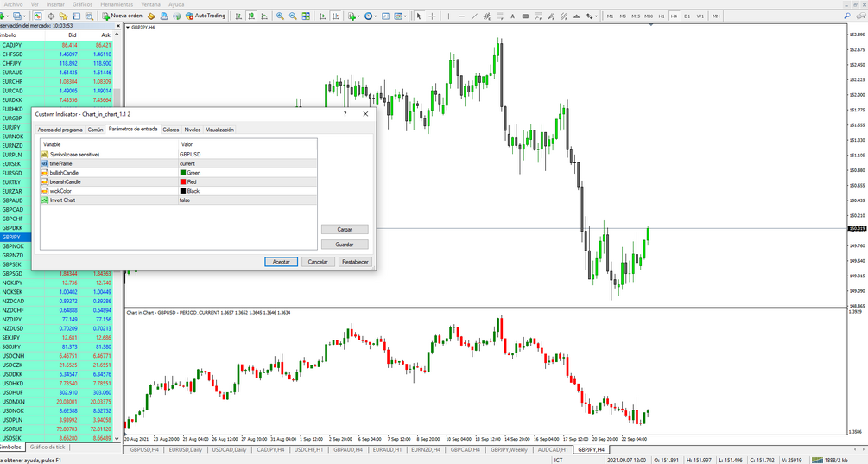The height and width of the screenshot is (464, 868).
Task: Select the trendline drawing tool
Action: click(x=474, y=16)
